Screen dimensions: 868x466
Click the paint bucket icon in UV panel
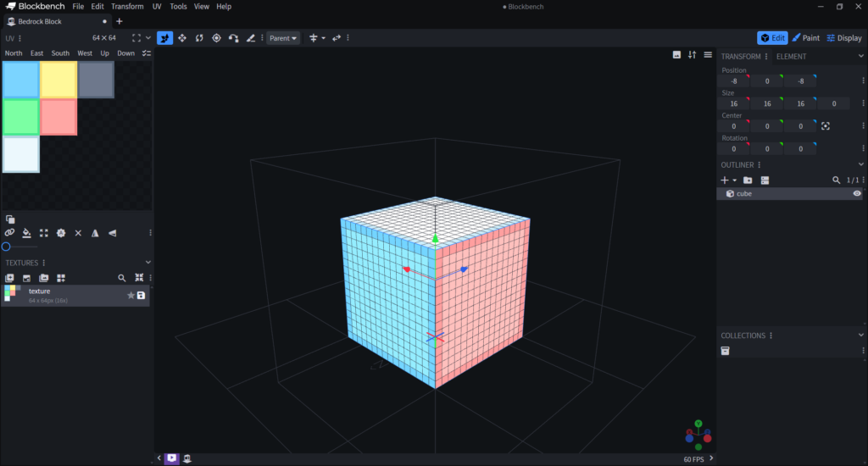pos(26,232)
